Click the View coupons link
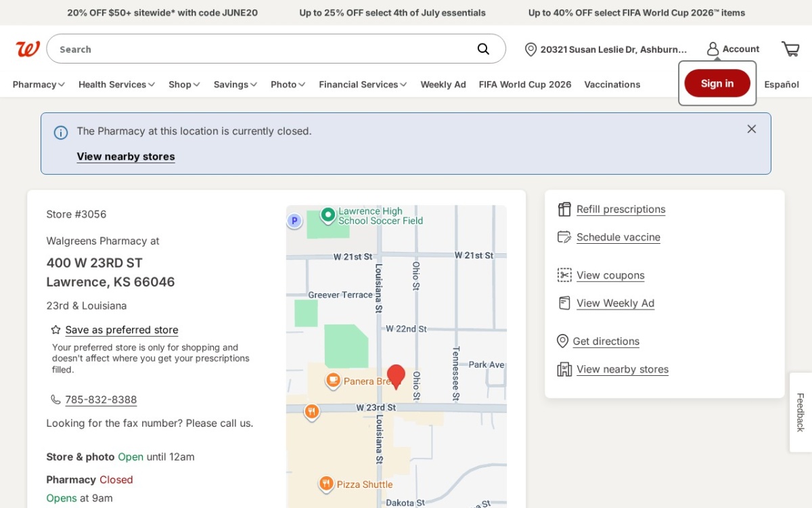Image resolution: width=812 pixels, height=508 pixels. [x=610, y=275]
